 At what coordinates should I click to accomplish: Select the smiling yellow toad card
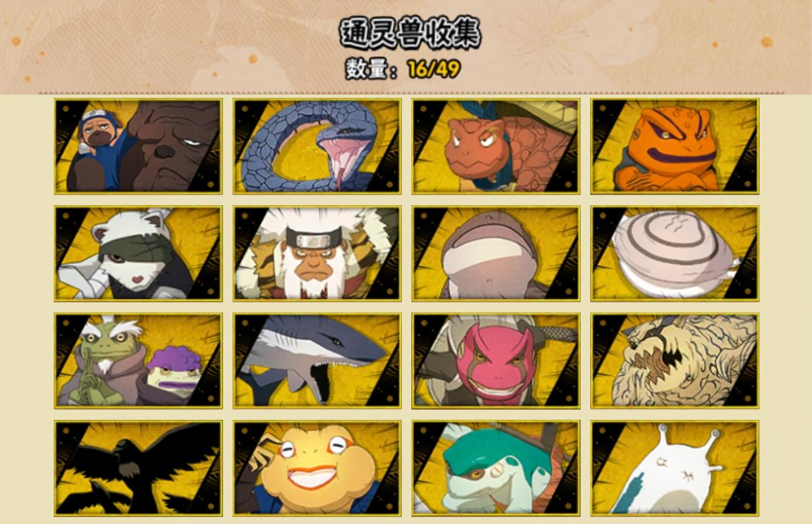click(317, 468)
